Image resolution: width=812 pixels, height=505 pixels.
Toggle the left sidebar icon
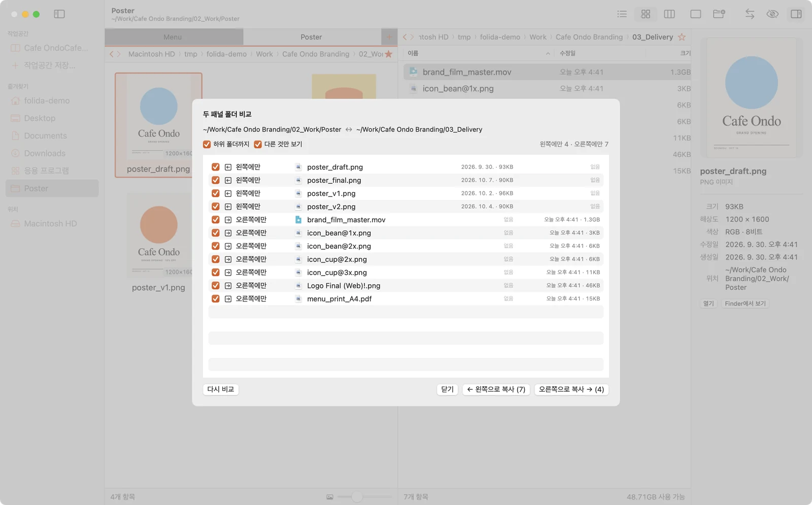click(x=59, y=14)
